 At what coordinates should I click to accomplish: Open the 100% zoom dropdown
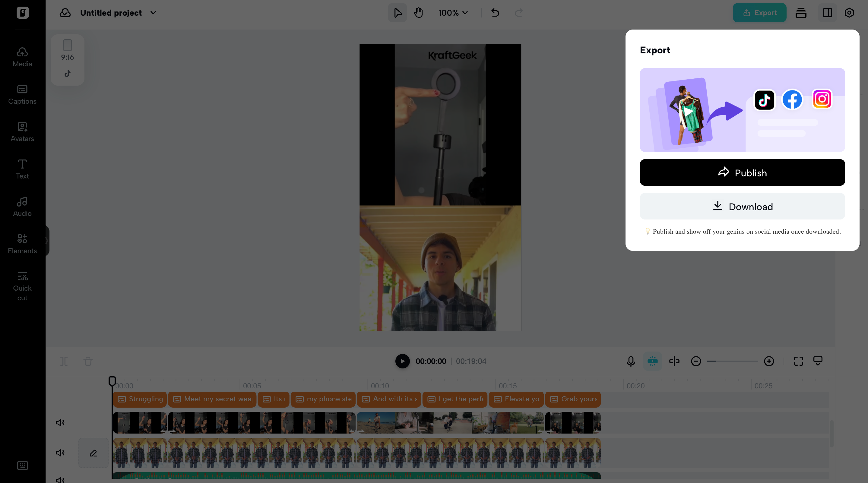pos(453,13)
